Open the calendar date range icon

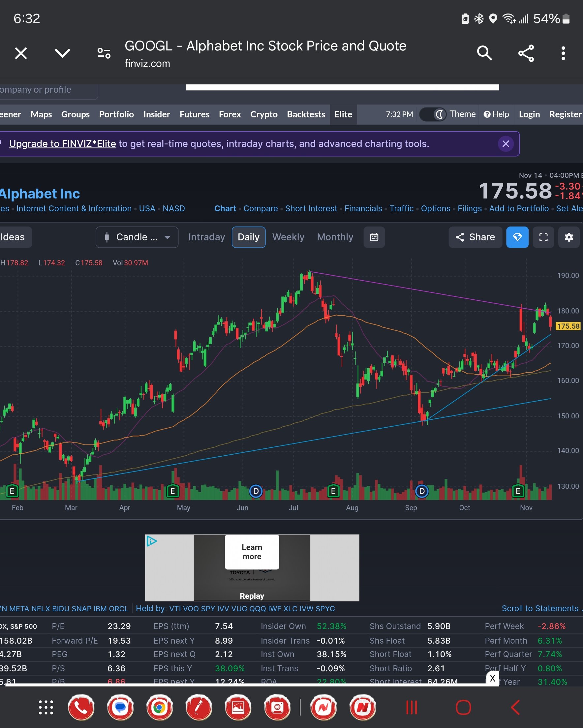coord(374,237)
